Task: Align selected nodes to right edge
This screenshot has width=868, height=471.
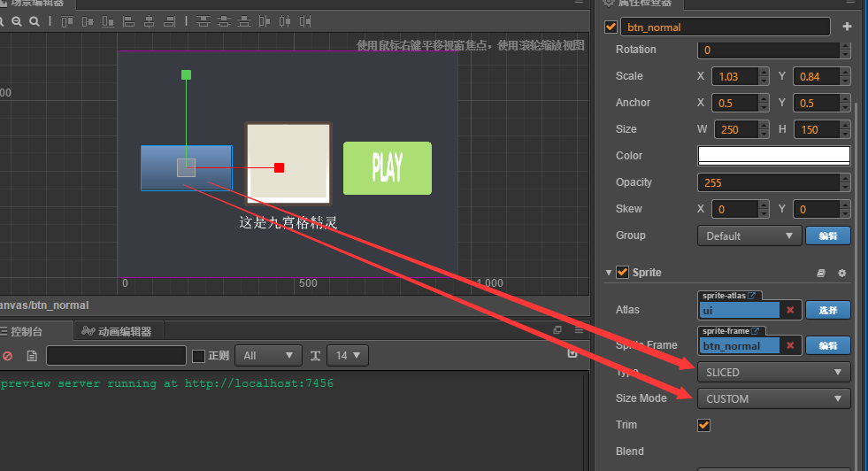Action: 169,21
